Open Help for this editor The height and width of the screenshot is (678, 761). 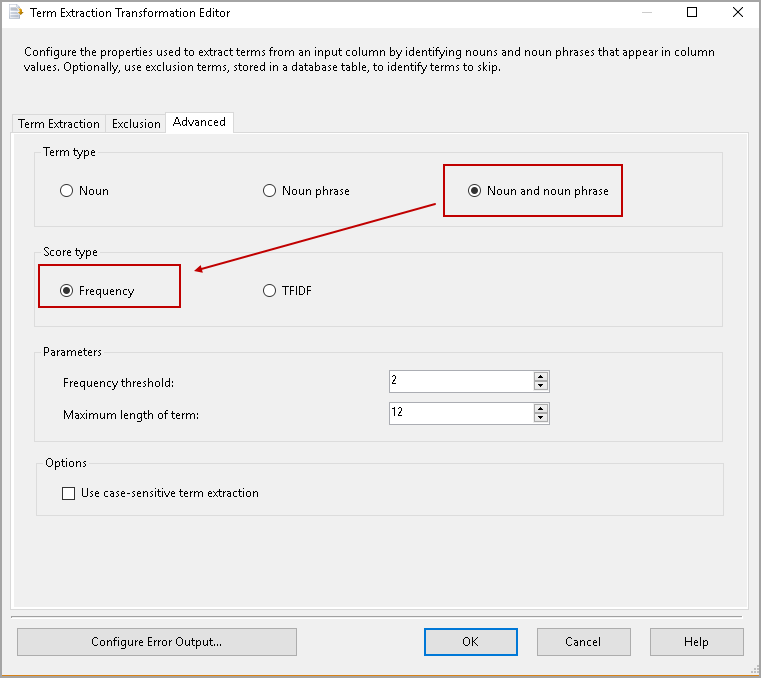pos(696,642)
